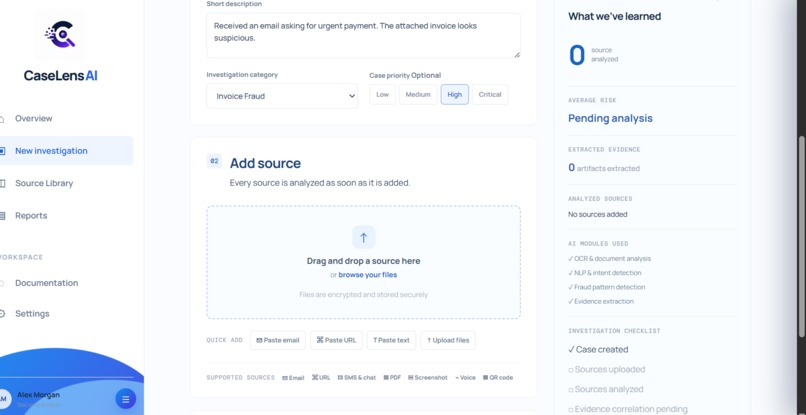Click the Pending analysis risk status
The height and width of the screenshot is (415, 806).
610,118
